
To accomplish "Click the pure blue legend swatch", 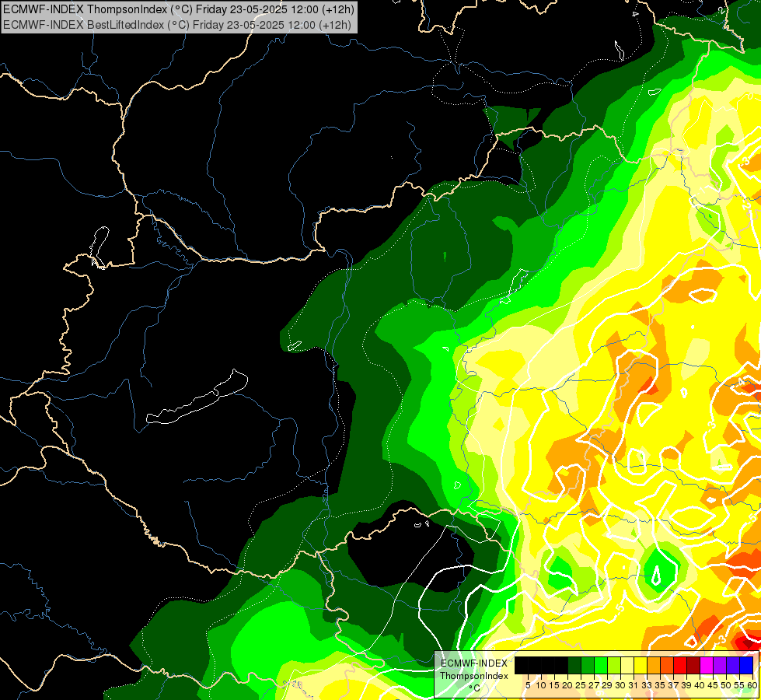I will point(746,665).
